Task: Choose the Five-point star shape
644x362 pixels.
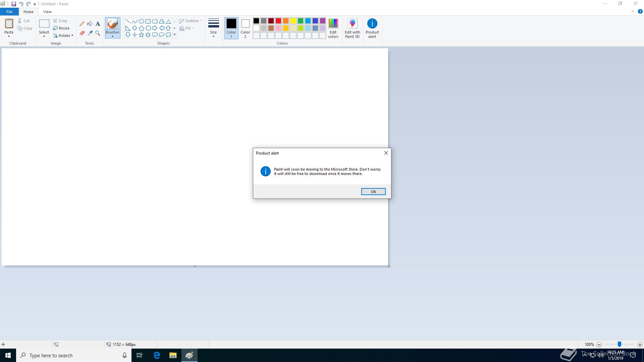Action: tap(141, 35)
